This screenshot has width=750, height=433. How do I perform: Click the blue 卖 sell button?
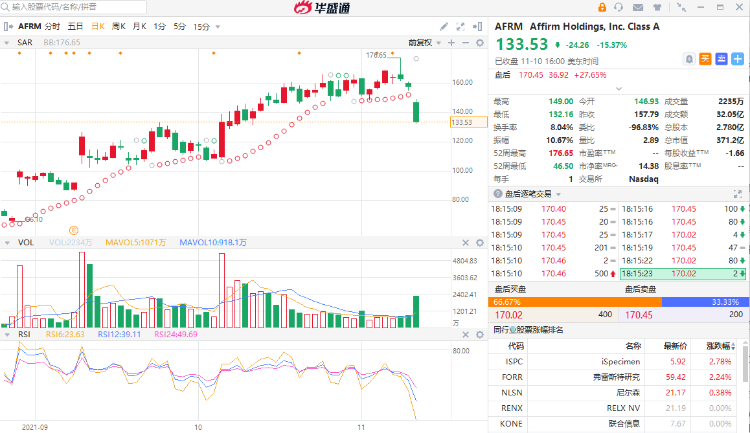click(721, 59)
